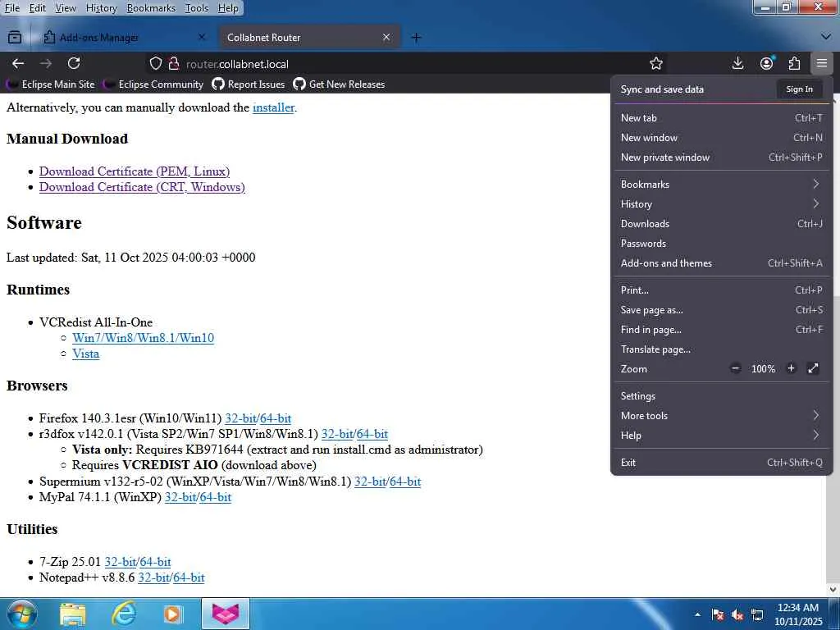Screen dimensions: 840x630
Task: Click the scrollbar down arrow
Action: (833, 589)
